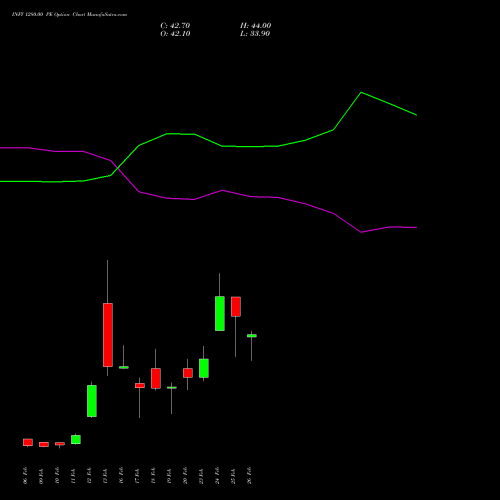Click the '26 Feb' date label
Screen dimensions: 500x500
[x=249, y=475]
